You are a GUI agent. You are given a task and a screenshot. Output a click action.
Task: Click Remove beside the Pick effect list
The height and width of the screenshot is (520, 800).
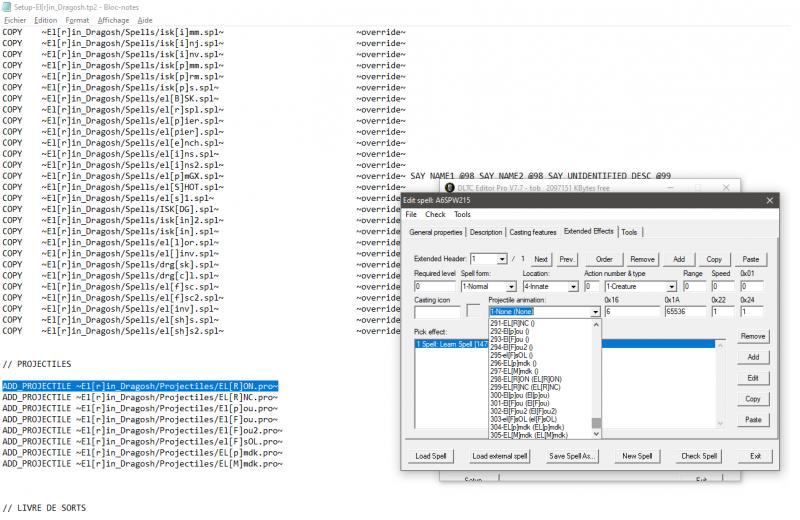tap(753, 336)
